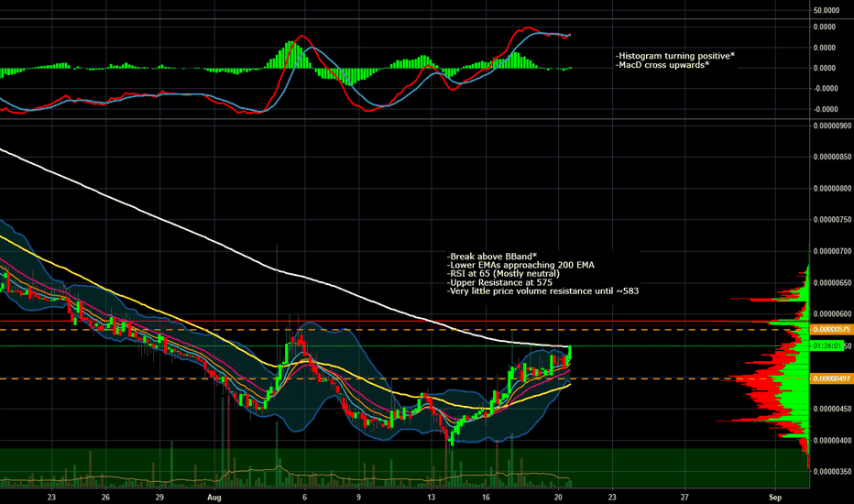
Task: Click the "price volume resistance until ~583" note
Action: (x=564, y=291)
